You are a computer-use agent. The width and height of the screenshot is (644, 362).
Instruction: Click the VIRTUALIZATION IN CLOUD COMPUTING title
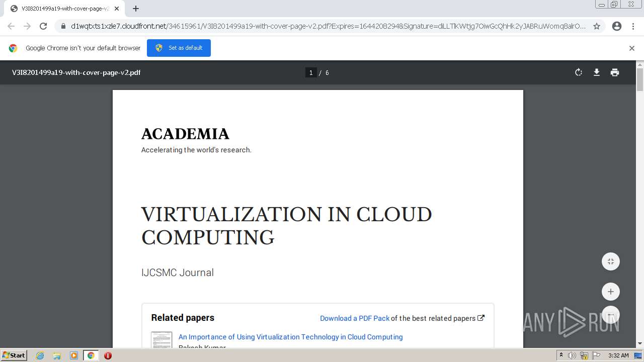[287, 226]
